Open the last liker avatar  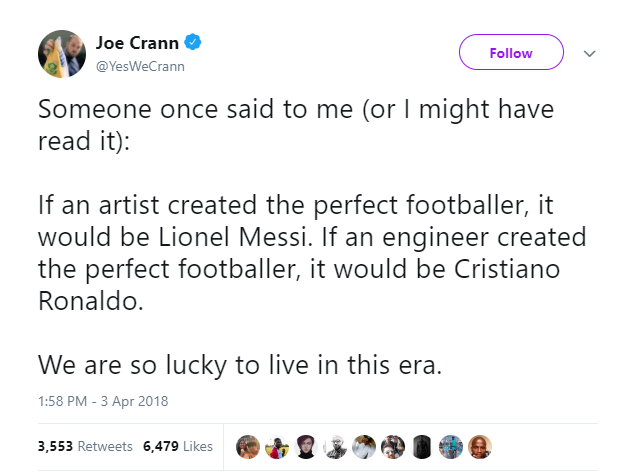(481, 445)
